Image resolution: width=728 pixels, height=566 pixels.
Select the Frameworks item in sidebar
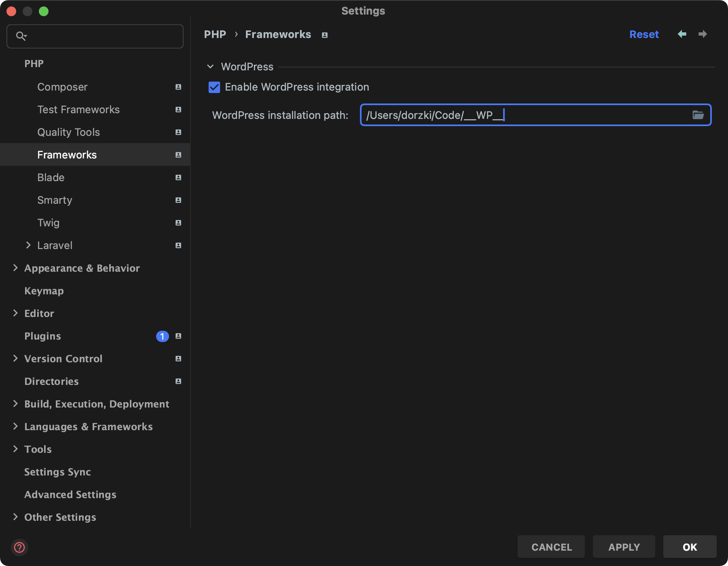click(x=95, y=155)
